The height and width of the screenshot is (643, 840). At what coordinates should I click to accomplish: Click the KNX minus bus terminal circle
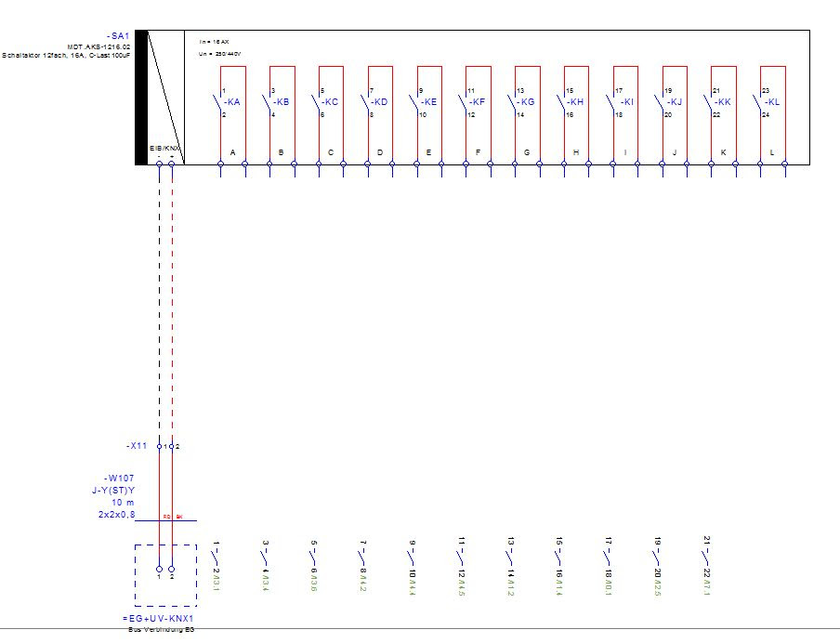159,164
